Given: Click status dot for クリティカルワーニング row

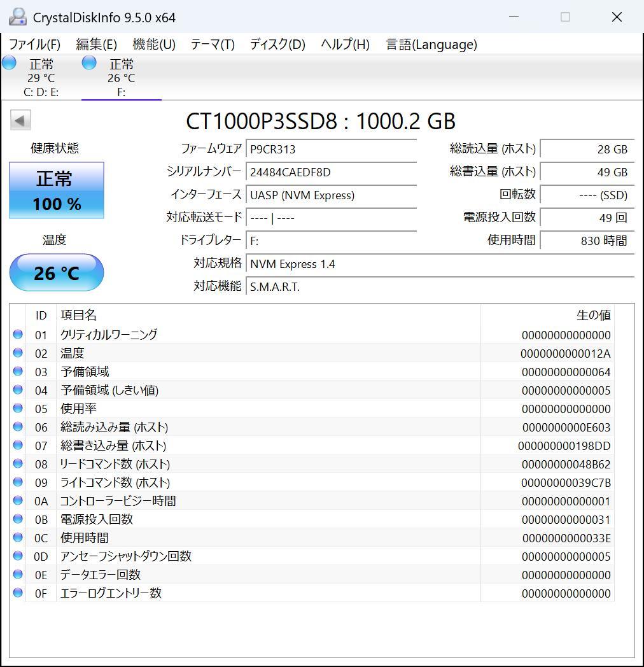Looking at the screenshot, I should pos(18,334).
